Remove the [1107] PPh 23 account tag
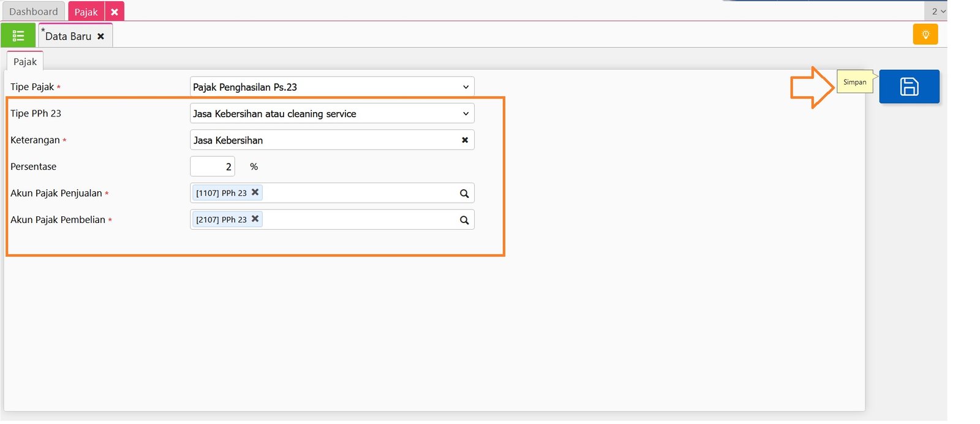The image size is (980, 424). (x=255, y=192)
